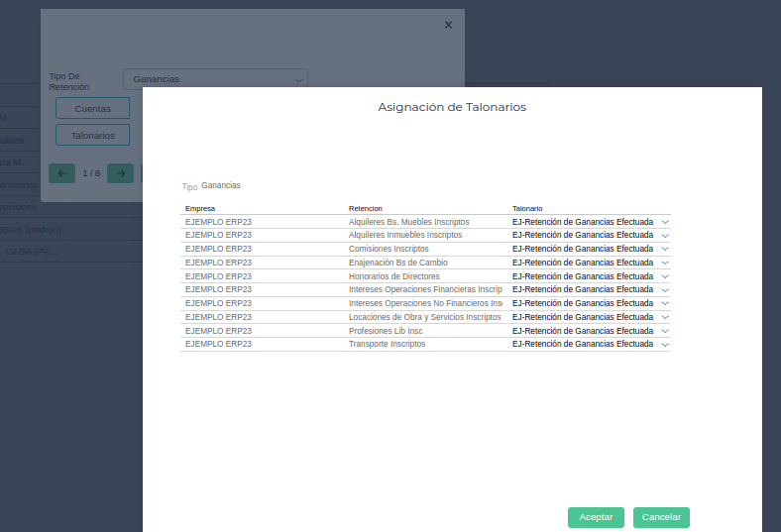Select the Transporte Inscriptos cell
The image size is (781, 532).
pos(387,344)
